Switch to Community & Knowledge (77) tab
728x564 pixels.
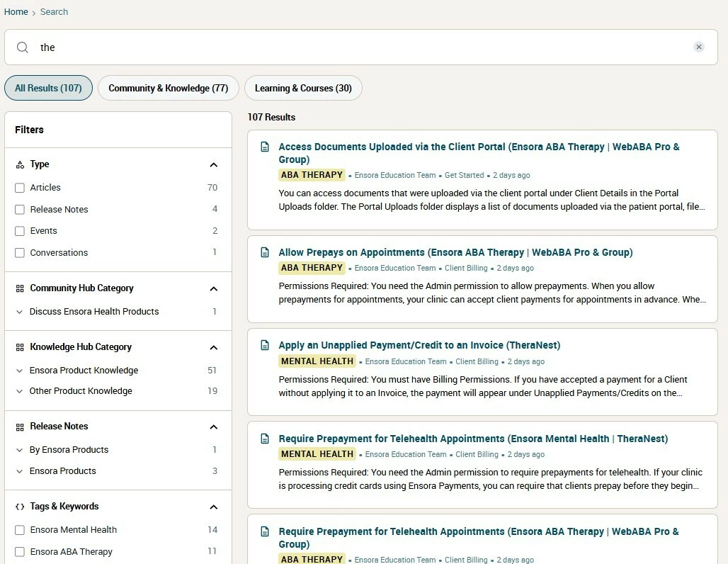[x=168, y=88]
